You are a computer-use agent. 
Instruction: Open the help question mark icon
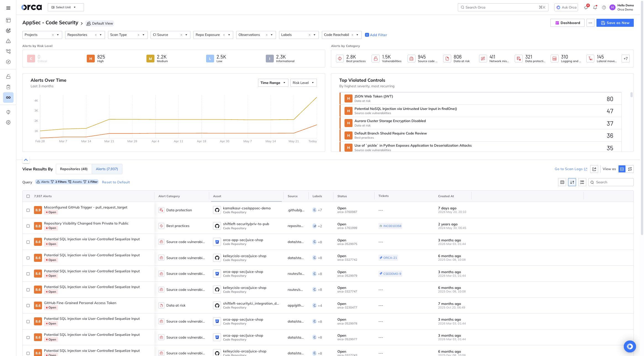[604, 7]
